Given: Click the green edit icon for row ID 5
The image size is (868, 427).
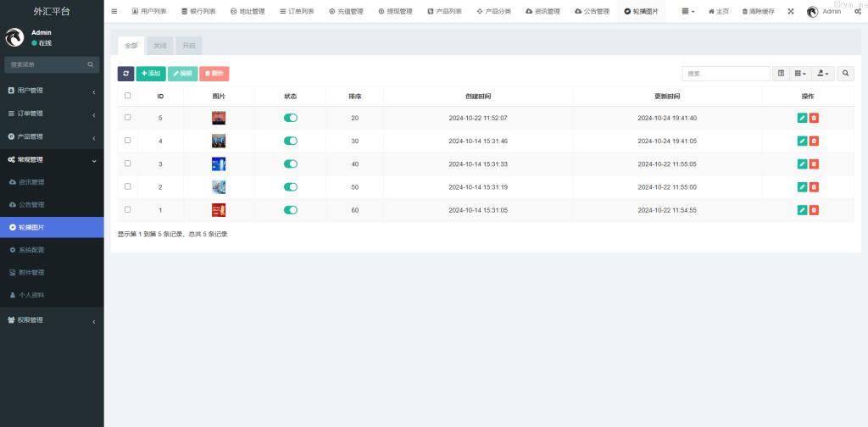Looking at the screenshot, I should click(x=802, y=118).
